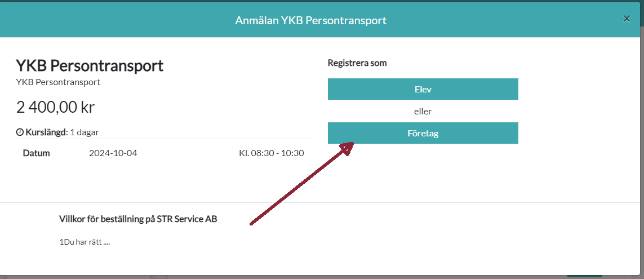644x279 pixels.
Task: Click the small YKB Persontransport subtitle
Action: click(x=58, y=82)
